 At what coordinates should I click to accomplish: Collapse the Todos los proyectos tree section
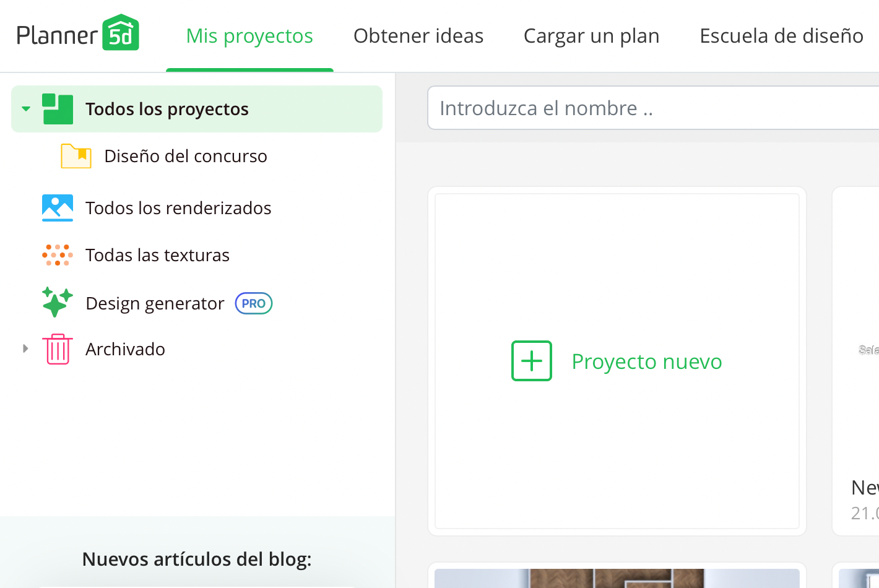click(25, 108)
